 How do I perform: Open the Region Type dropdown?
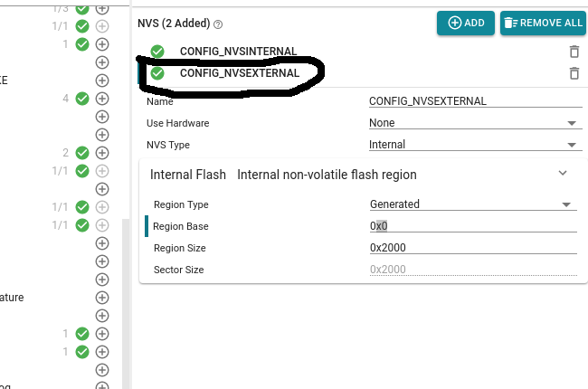tap(472, 204)
